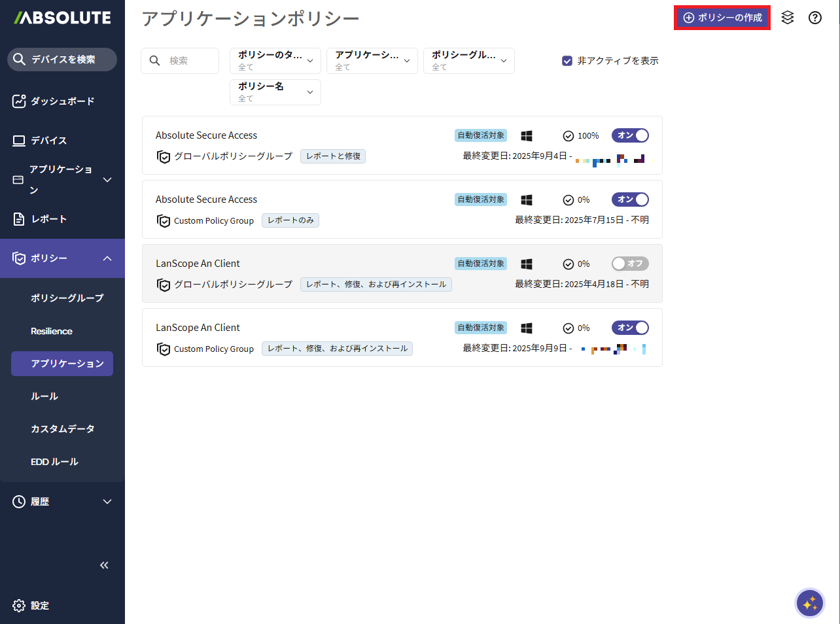The width and height of the screenshot is (840, 624).
Task: Click the レポート document icon
Action: 19,219
